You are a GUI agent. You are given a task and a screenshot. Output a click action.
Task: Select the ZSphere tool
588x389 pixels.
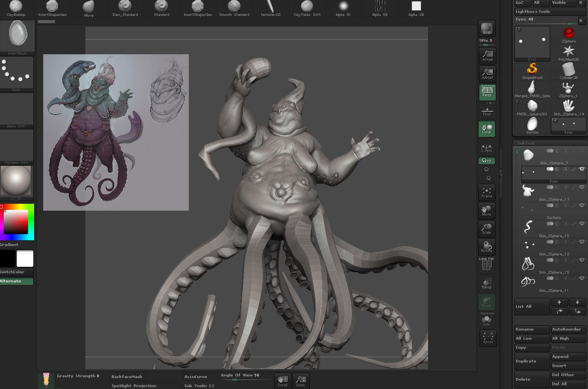[569, 35]
